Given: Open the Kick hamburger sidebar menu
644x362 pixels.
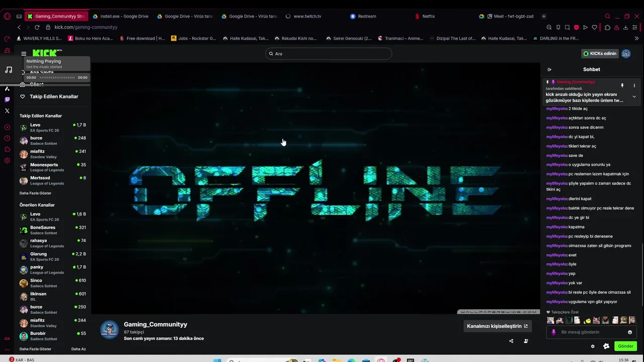Looking at the screenshot, I should point(24,53).
